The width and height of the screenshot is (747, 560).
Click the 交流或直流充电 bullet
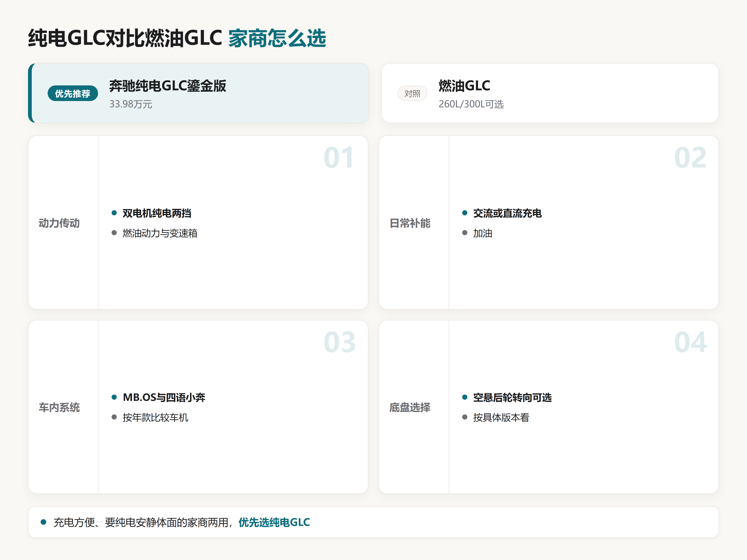pos(507,213)
